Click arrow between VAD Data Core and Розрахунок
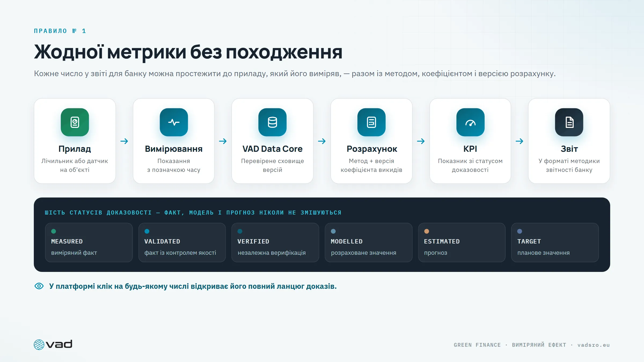This screenshot has width=644, height=362. [322, 141]
